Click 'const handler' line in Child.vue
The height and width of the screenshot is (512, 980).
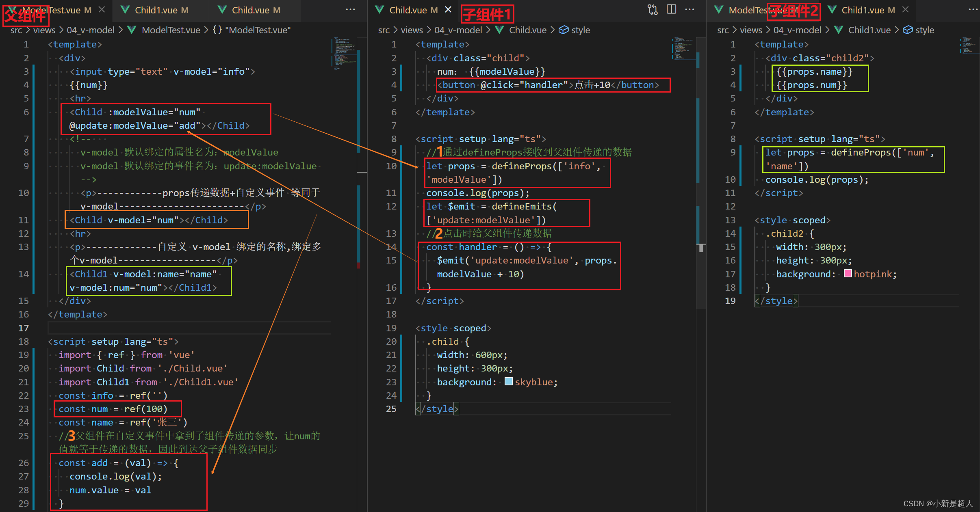(x=489, y=247)
